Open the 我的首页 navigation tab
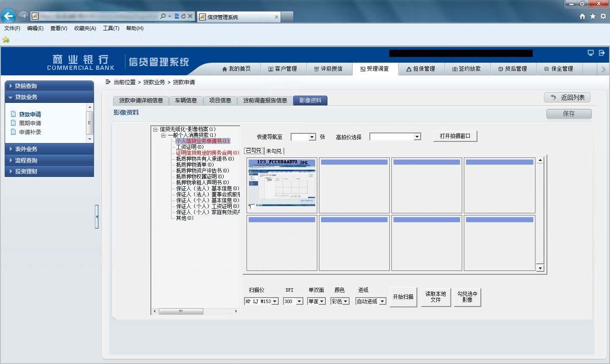The height and width of the screenshot is (364, 610). click(x=236, y=69)
